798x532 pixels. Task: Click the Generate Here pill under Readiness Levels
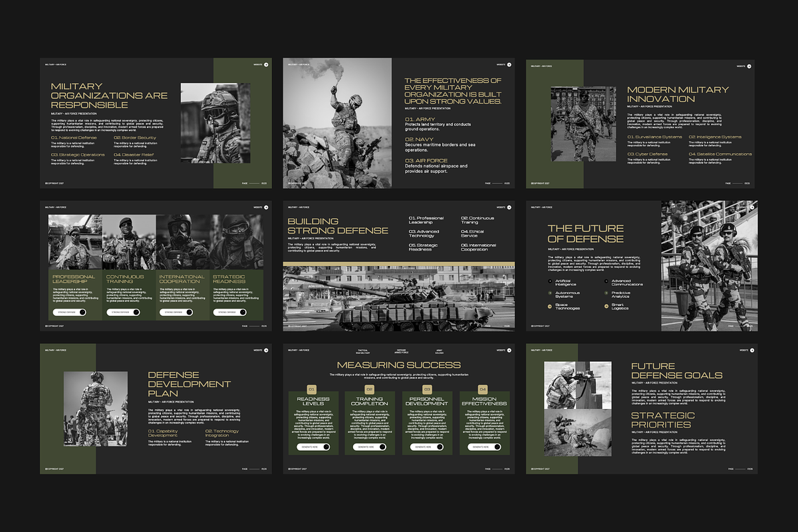(x=313, y=447)
